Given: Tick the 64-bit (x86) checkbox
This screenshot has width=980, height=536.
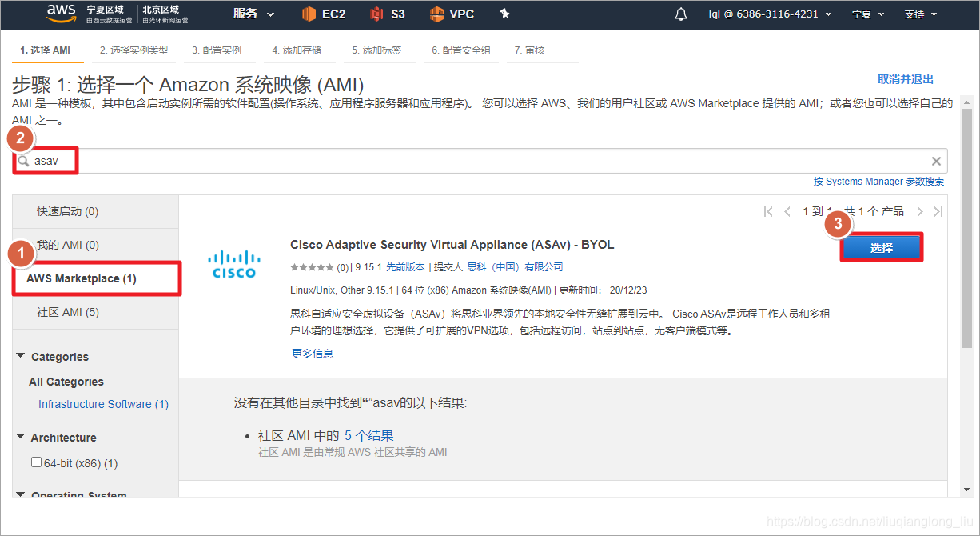Looking at the screenshot, I should (x=36, y=462).
